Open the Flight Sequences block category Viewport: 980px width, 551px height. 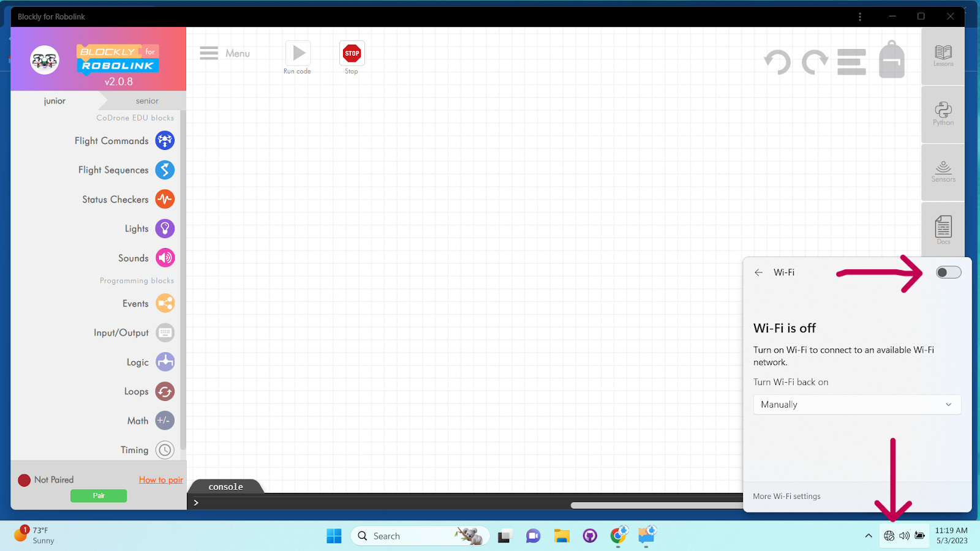click(x=126, y=170)
